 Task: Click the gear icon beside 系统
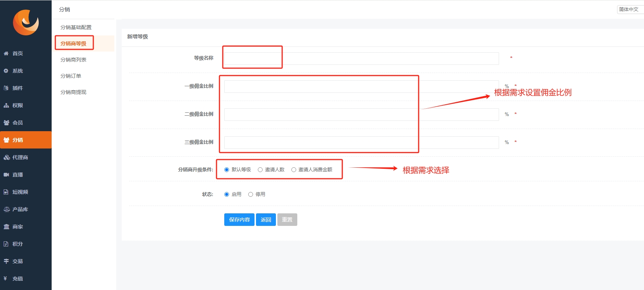click(x=6, y=71)
